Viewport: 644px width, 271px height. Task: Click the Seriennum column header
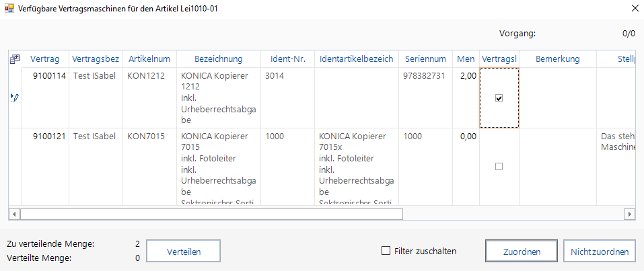pyautogui.click(x=425, y=59)
